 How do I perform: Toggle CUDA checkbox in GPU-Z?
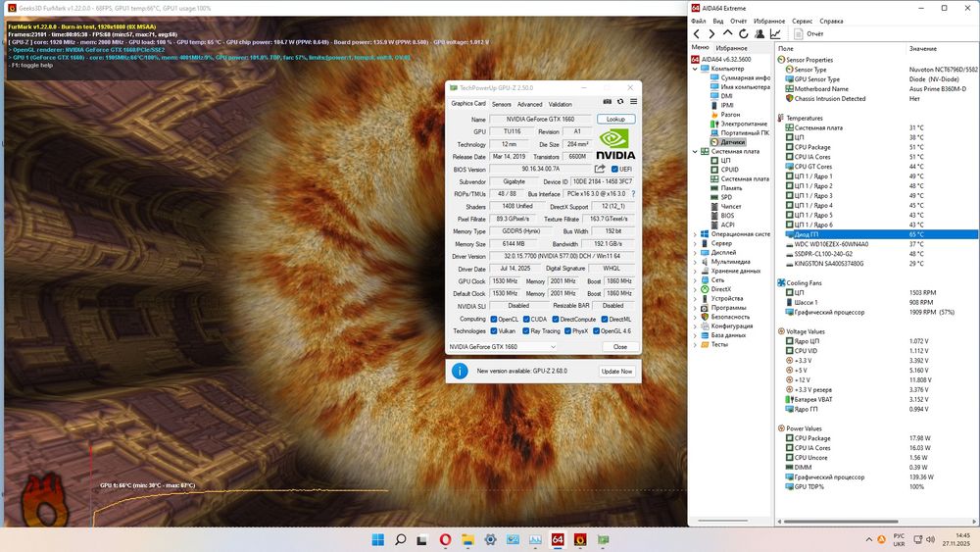[526, 320]
